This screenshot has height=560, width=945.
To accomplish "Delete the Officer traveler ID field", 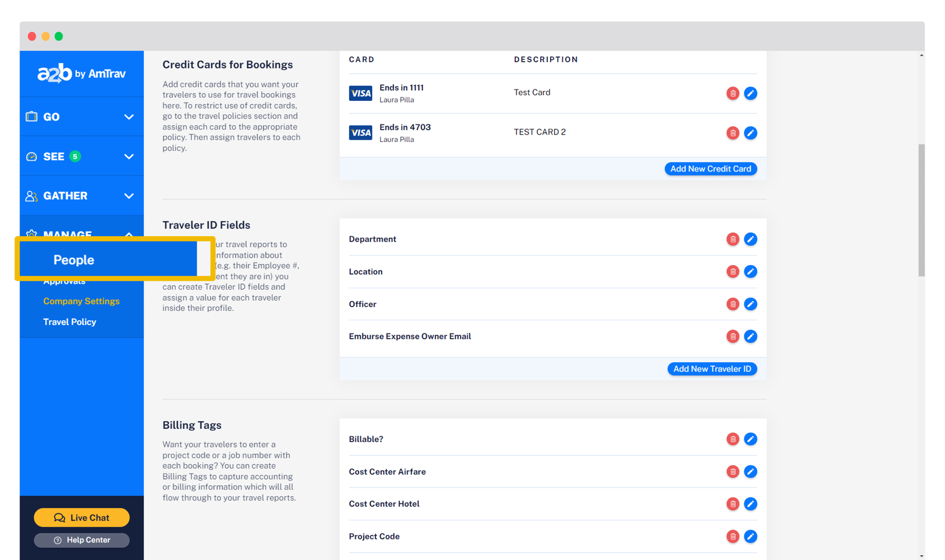I will click(733, 304).
